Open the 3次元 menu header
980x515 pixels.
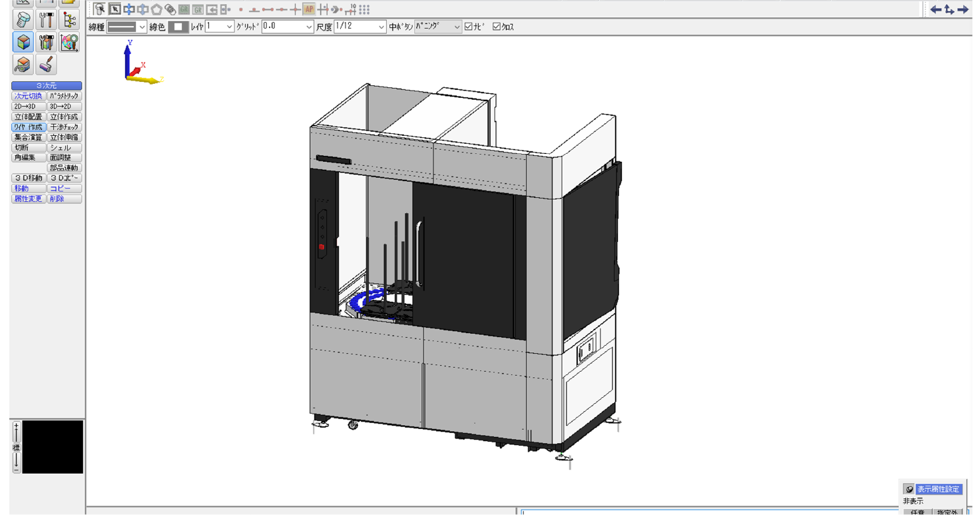[47, 86]
